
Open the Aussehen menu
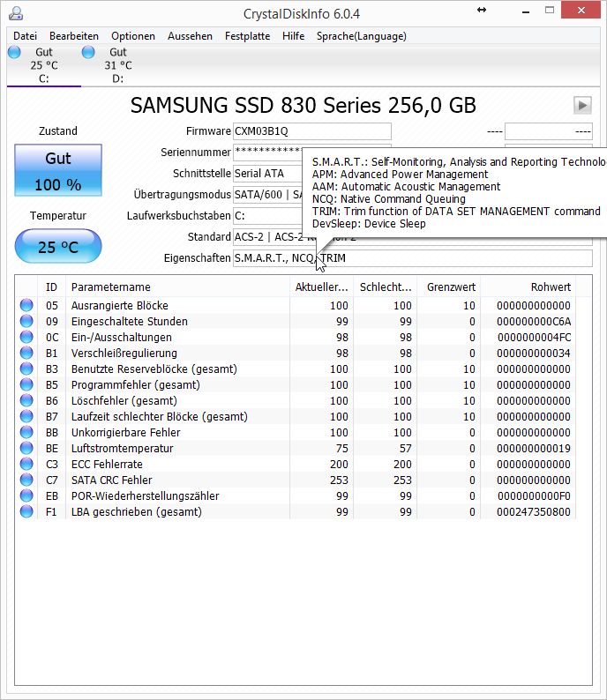190,36
